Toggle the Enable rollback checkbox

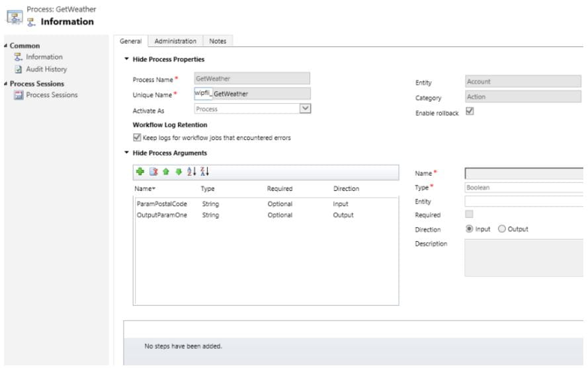tap(470, 112)
